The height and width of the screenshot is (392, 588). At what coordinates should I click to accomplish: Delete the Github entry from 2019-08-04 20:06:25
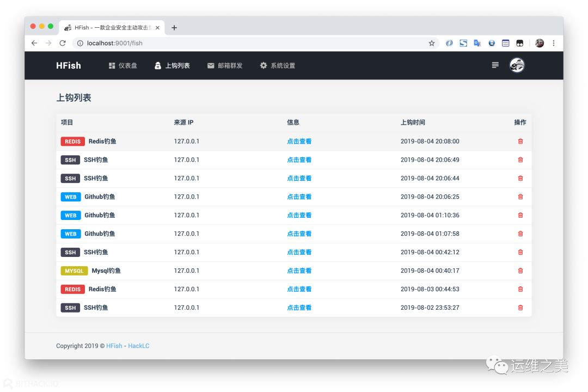pyautogui.click(x=520, y=197)
